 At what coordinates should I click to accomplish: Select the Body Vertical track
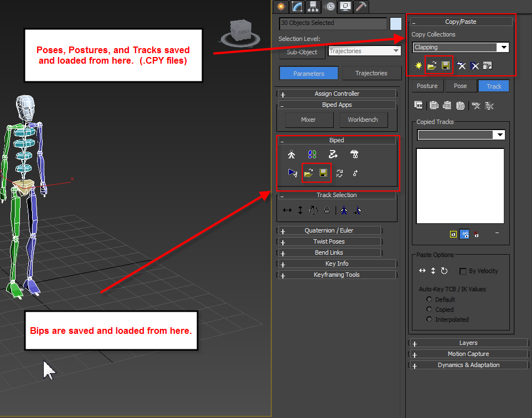pos(300,210)
